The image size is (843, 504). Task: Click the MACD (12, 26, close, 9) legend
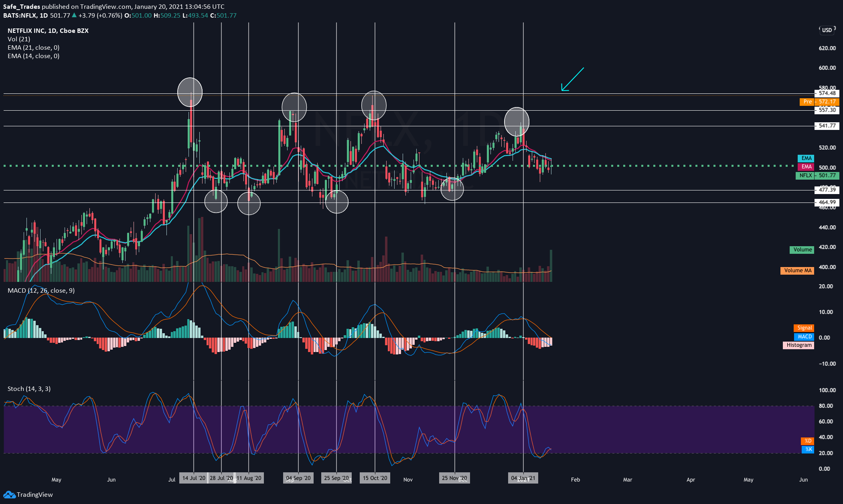point(41,290)
